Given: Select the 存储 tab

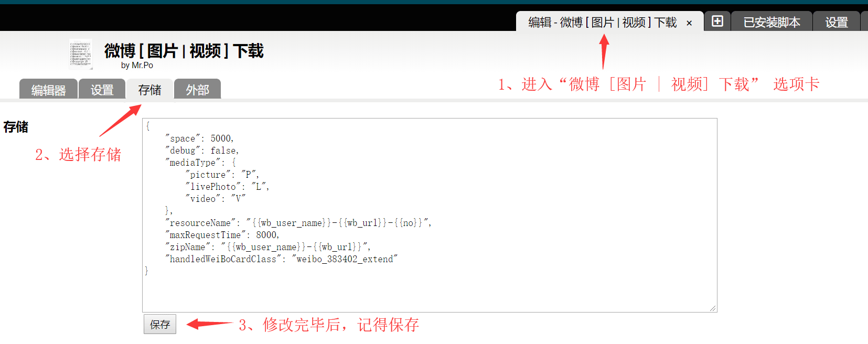Looking at the screenshot, I should click(149, 90).
